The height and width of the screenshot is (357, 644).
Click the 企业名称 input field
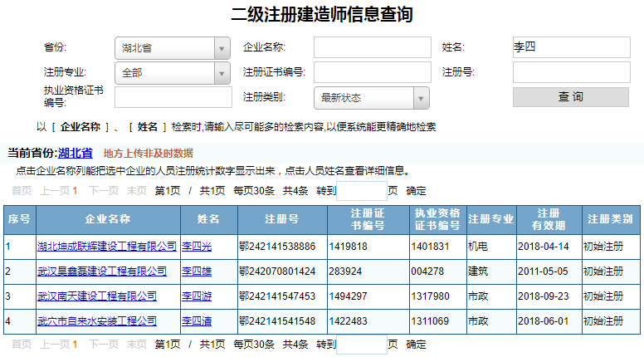pyautogui.click(x=372, y=47)
